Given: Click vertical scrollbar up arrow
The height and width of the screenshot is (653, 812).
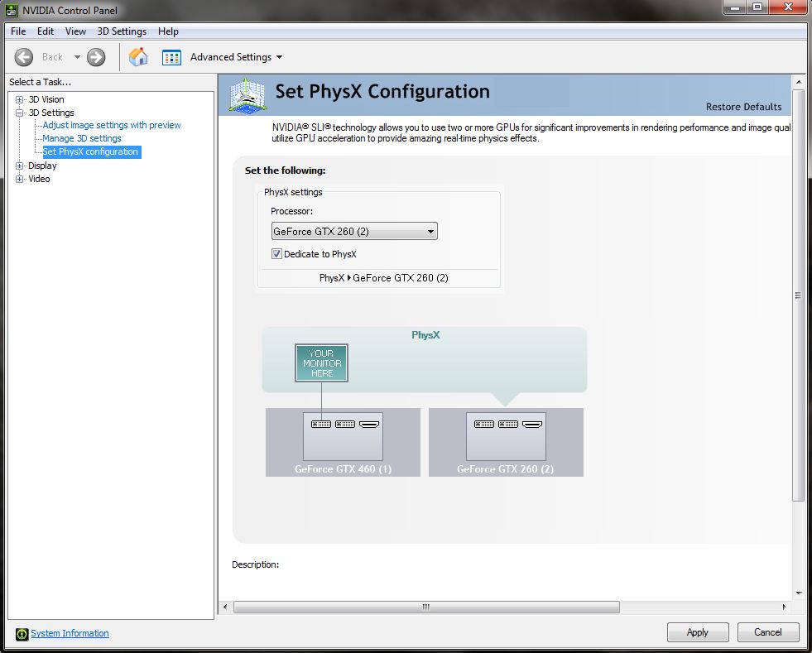Looking at the screenshot, I should [x=798, y=82].
